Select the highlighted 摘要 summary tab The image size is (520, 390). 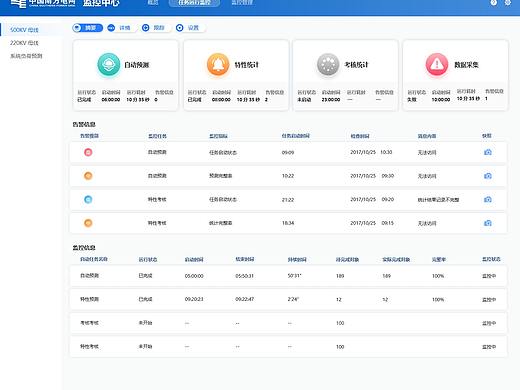coord(87,28)
